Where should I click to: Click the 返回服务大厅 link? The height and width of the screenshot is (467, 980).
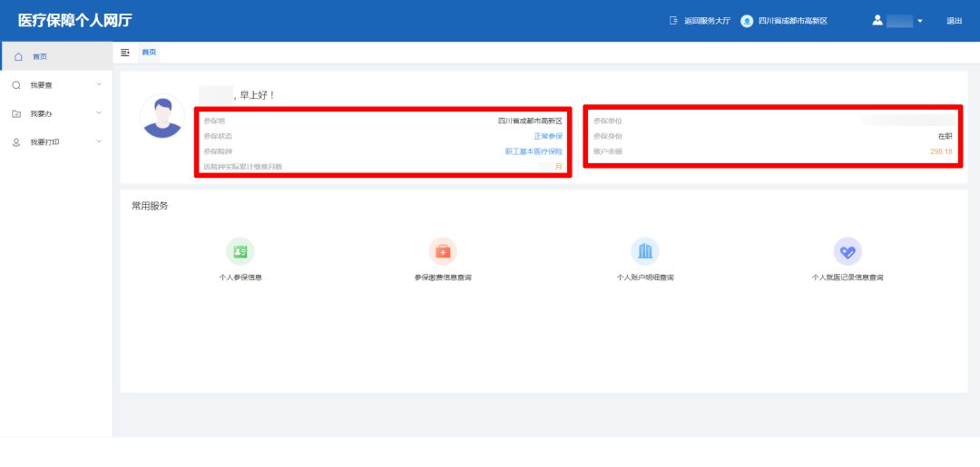707,21
